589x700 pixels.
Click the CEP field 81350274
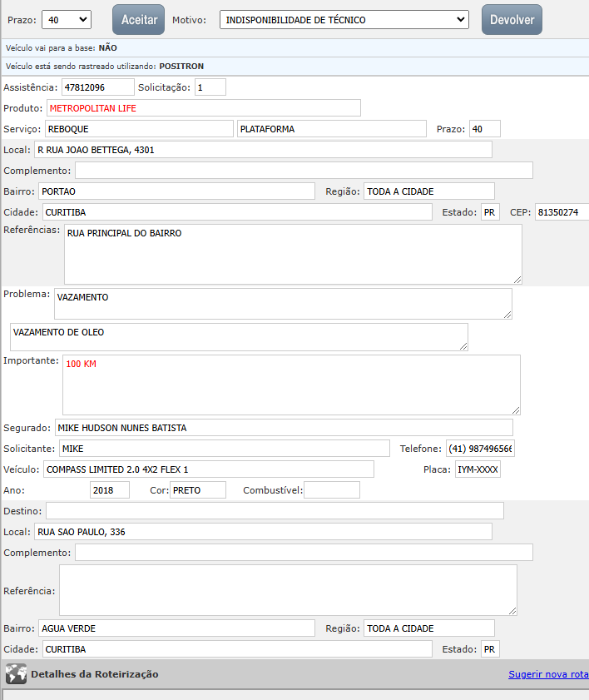562,212
